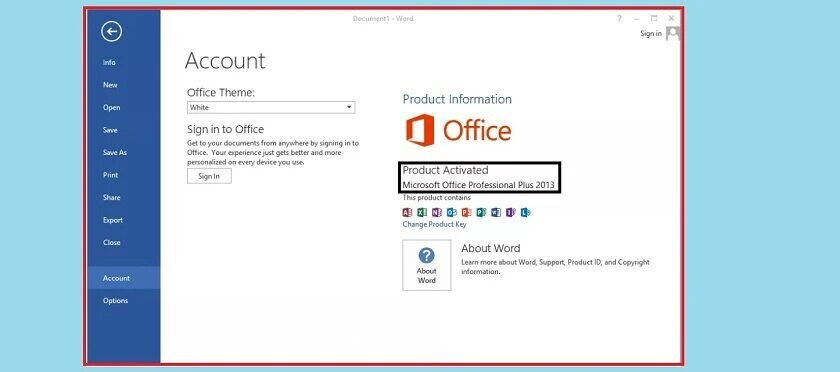Image resolution: width=840 pixels, height=372 pixels.
Task: Click the Help question mark in the title bar
Action: coord(619,18)
